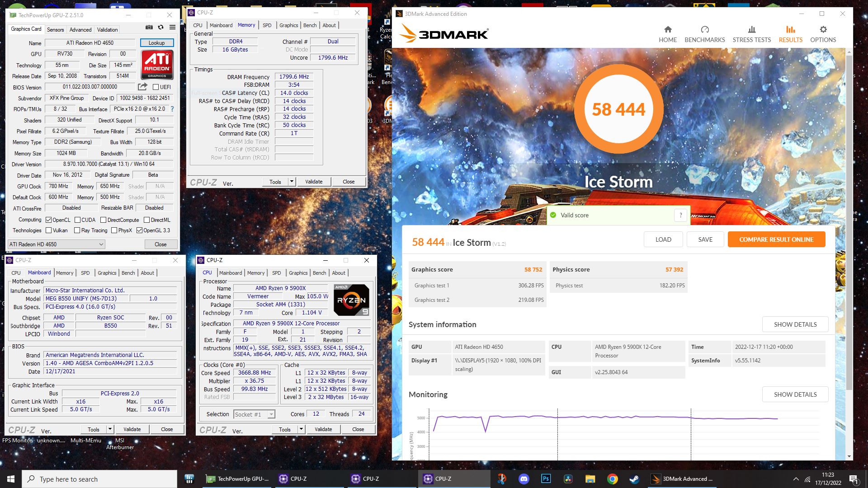Viewport: 868px width, 488px height.
Task: Open 3DMark Stress Tests icon
Action: pyautogui.click(x=752, y=29)
